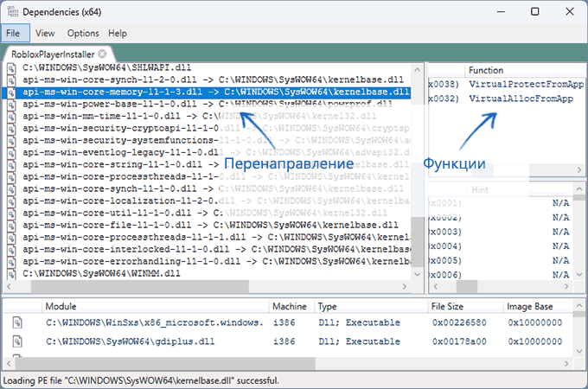
Task: Click icon beside api-ms-win-core-errorhandling-l1-1-0.dll
Action: click(11, 262)
